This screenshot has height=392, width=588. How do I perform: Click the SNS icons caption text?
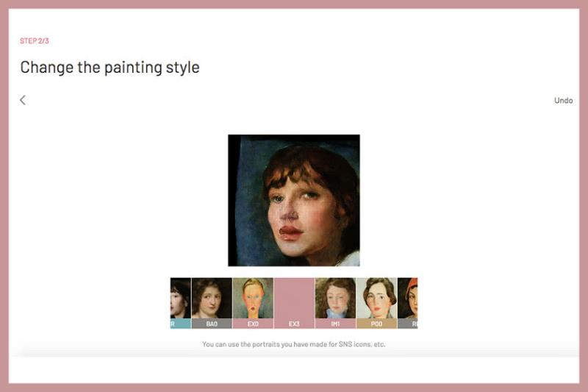click(x=293, y=344)
